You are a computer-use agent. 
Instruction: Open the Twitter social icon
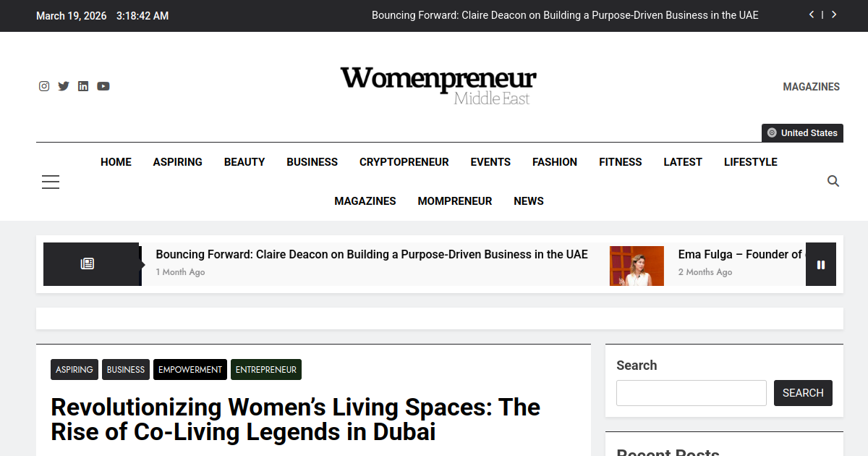point(64,86)
